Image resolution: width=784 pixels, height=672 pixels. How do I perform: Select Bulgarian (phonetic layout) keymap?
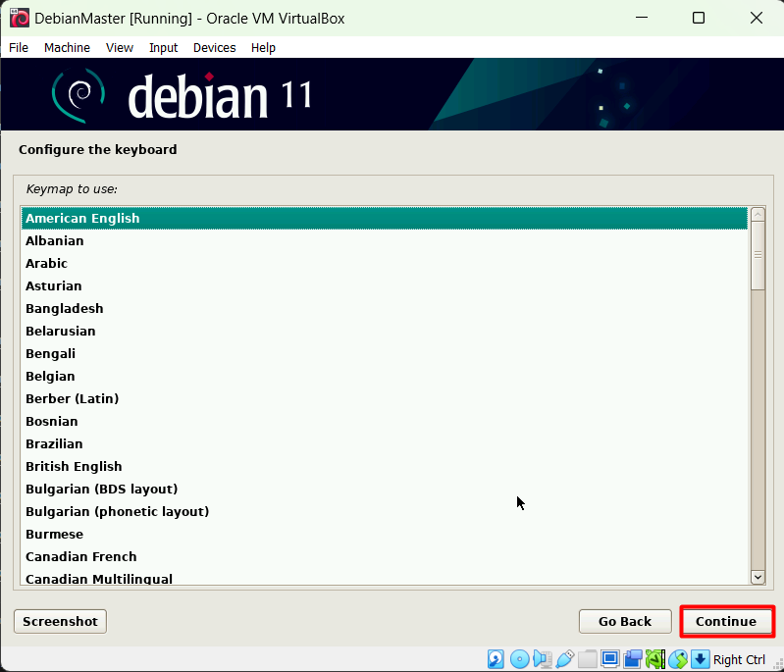[x=384, y=511]
